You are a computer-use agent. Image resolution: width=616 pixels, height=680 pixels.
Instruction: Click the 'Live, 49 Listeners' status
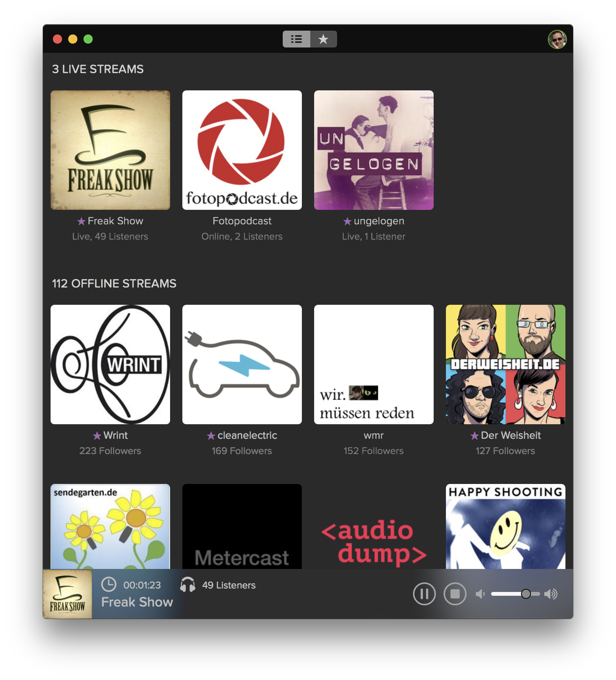tap(110, 237)
